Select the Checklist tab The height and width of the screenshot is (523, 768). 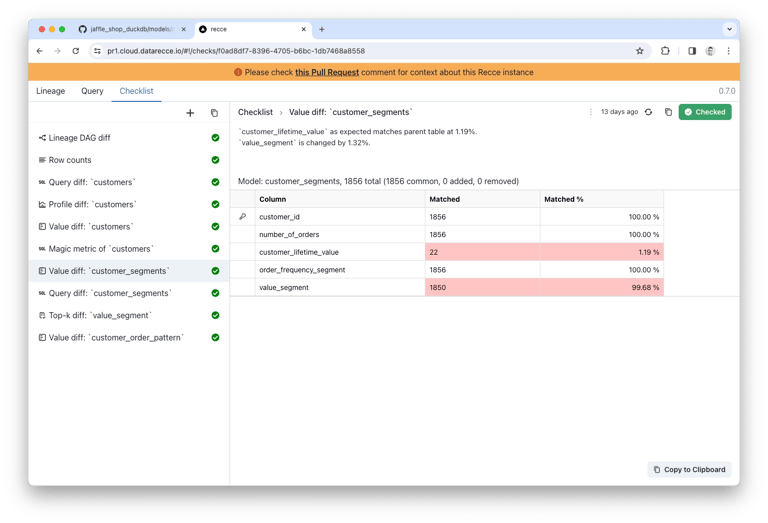pos(136,91)
